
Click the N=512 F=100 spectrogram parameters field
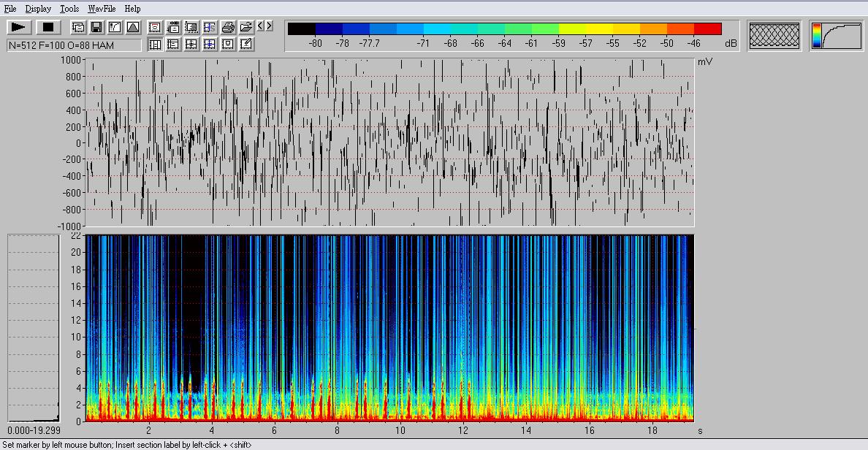coord(73,45)
